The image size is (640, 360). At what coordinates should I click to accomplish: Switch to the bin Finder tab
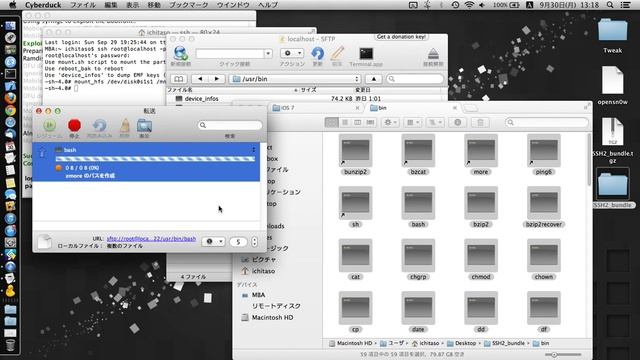(x=412, y=108)
